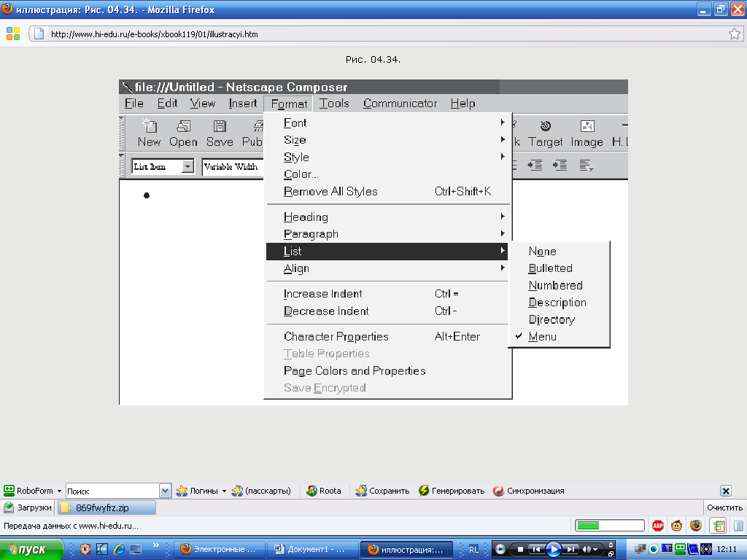The image size is (747, 560).
Task: Stop playback in media player toolbar
Action: (519, 549)
